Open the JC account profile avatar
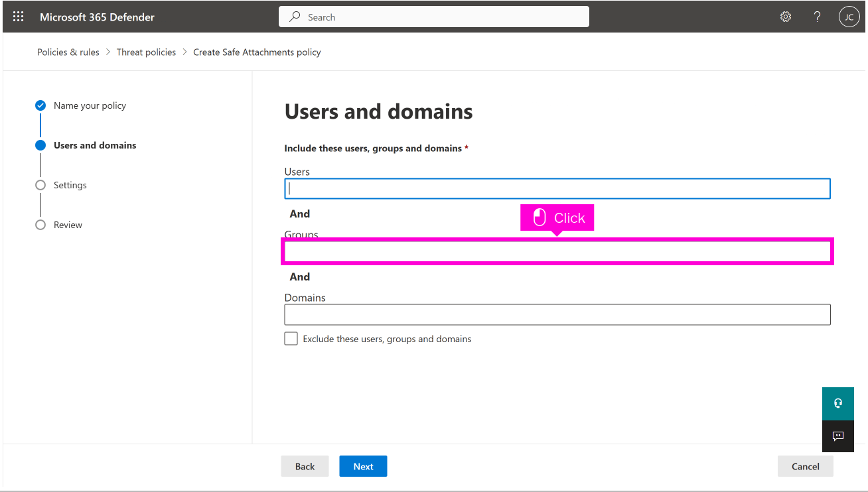 849,17
